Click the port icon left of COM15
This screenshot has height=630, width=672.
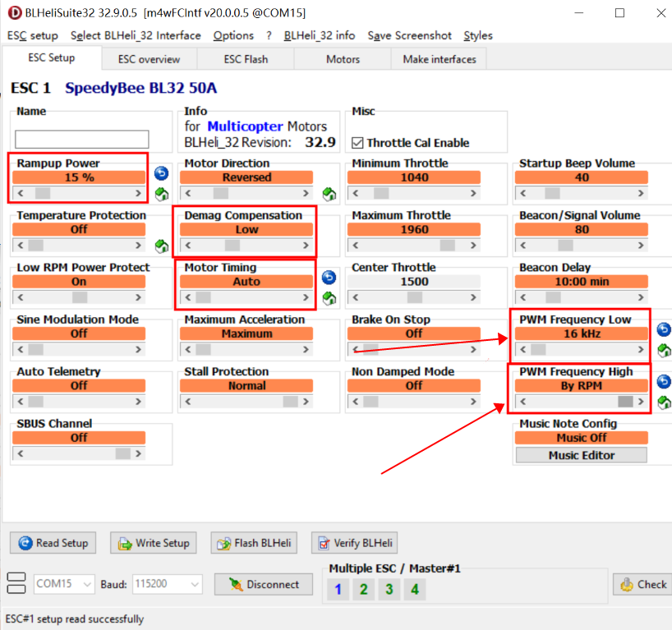16,583
